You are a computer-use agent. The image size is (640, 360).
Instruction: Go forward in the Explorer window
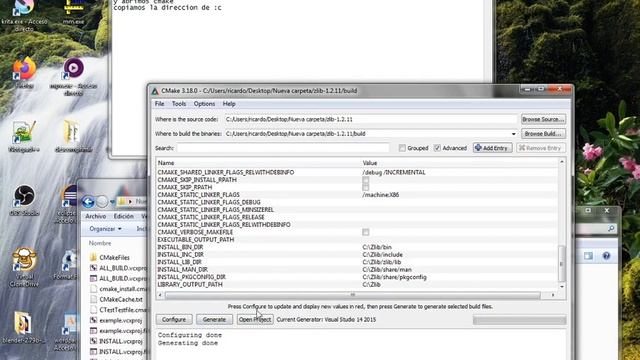pos(102,201)
